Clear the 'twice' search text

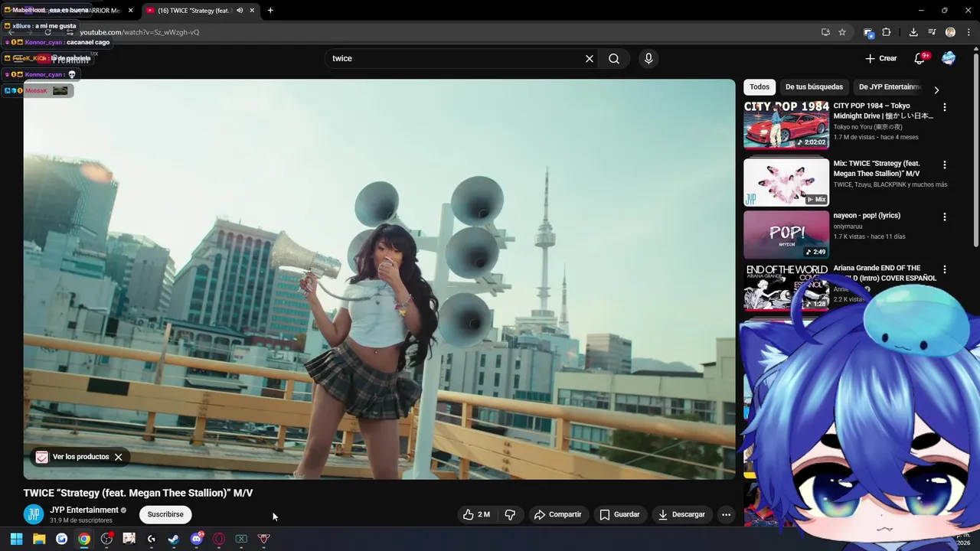[x=590, y=59]
